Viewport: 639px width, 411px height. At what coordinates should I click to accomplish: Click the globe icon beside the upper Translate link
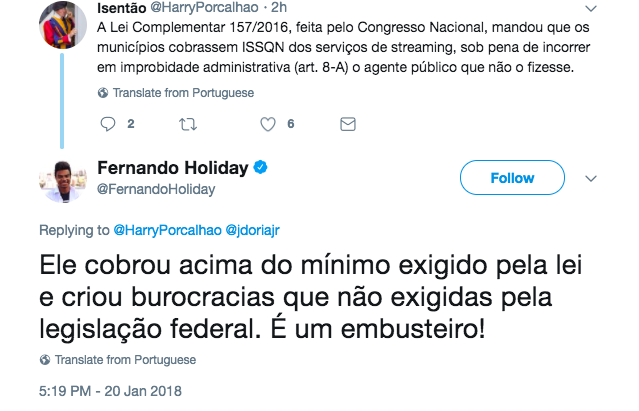pyautogui.click(x=103, y=93)
